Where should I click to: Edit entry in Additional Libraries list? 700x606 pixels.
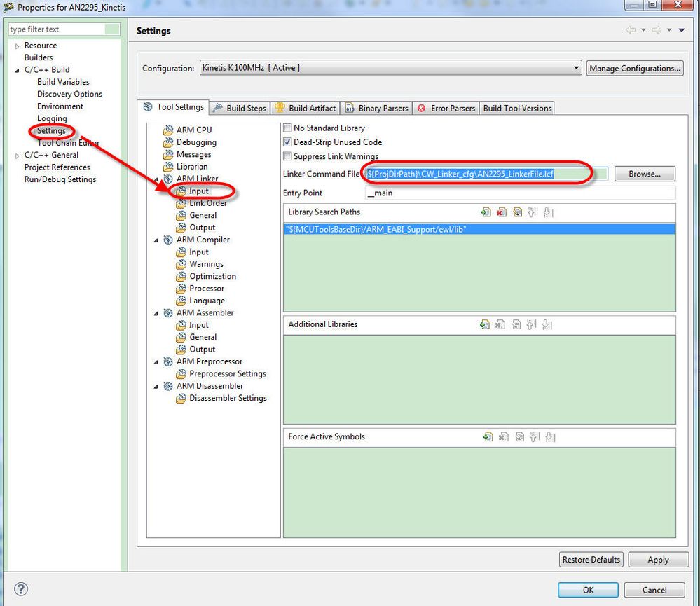516,324
